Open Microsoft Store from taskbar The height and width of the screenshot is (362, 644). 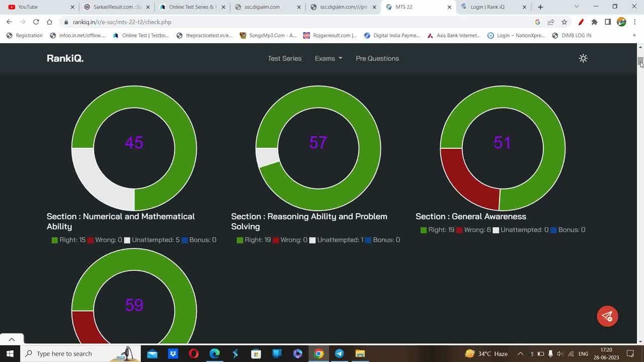point(256,354)
